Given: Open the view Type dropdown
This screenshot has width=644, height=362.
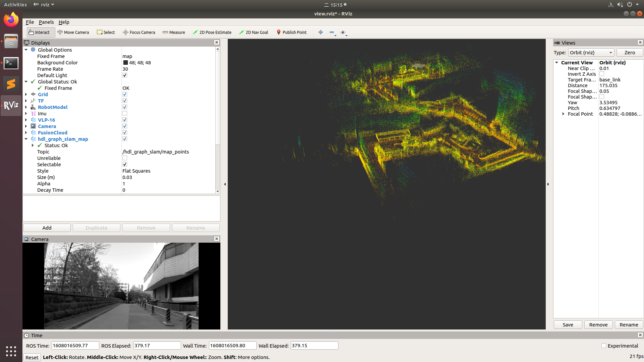Looking at the screenshot, I should [591, 53].
